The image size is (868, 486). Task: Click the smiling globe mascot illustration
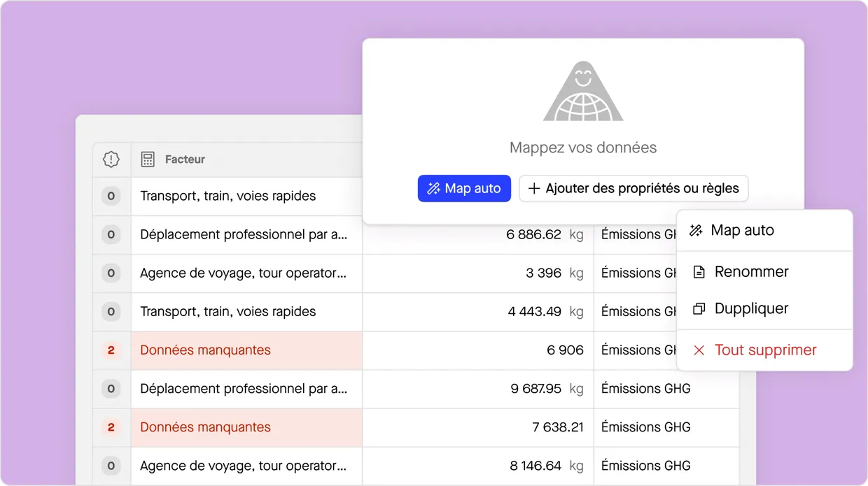pyautogui.click(x=582, y=92)
